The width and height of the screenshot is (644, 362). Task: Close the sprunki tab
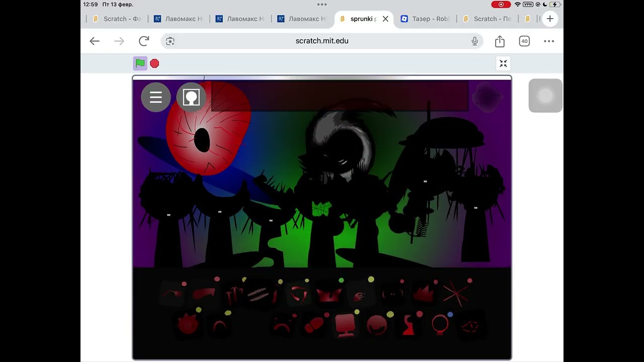[385, 19]
